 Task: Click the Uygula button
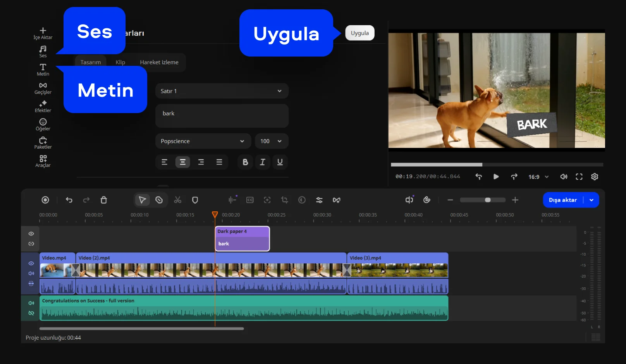[x=359, y=33]
